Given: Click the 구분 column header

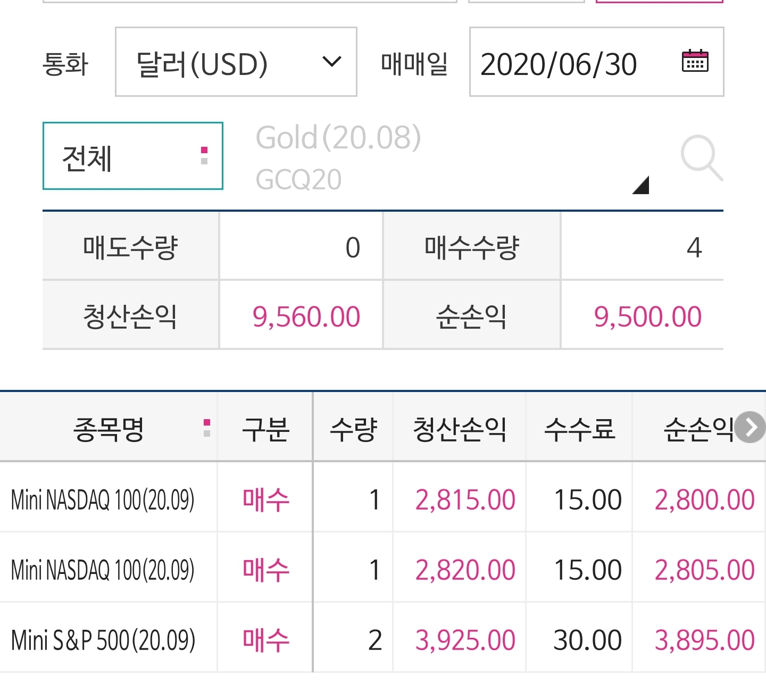Looking at the screenshot, I should (265, 428).
